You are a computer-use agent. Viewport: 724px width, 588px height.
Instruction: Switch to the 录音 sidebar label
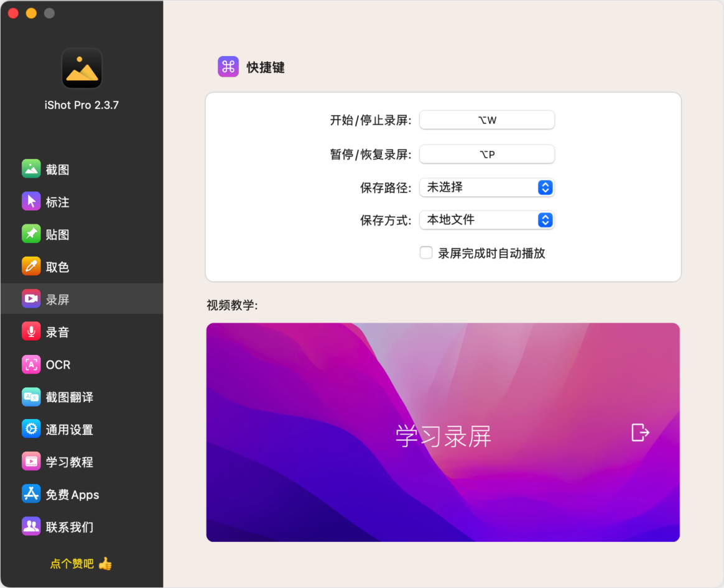pyautogui.click(x=57, y=332)
